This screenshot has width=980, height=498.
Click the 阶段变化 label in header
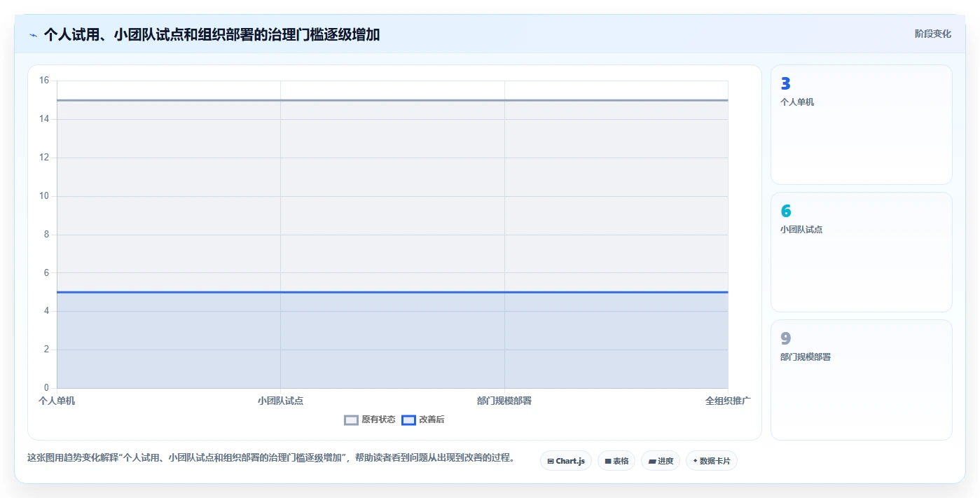coord(933,34)
